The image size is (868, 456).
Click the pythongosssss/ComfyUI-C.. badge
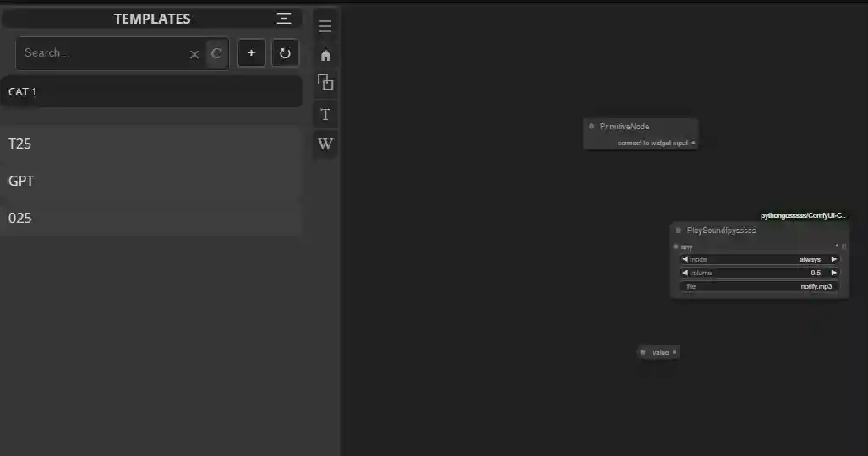coord(803,215)
